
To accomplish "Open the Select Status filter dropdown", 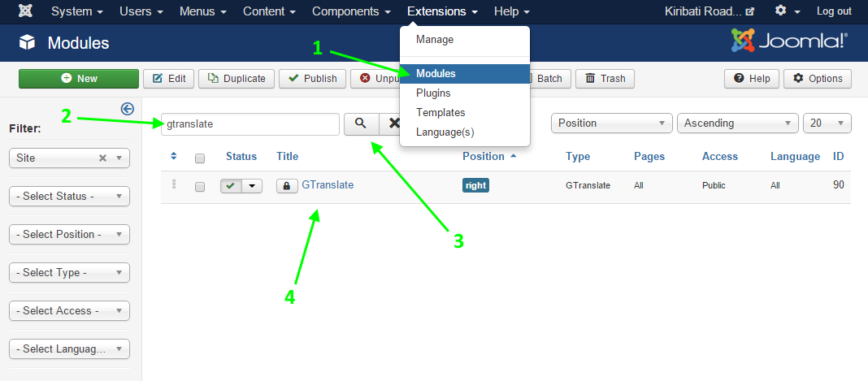I will [x=69, y=197].
